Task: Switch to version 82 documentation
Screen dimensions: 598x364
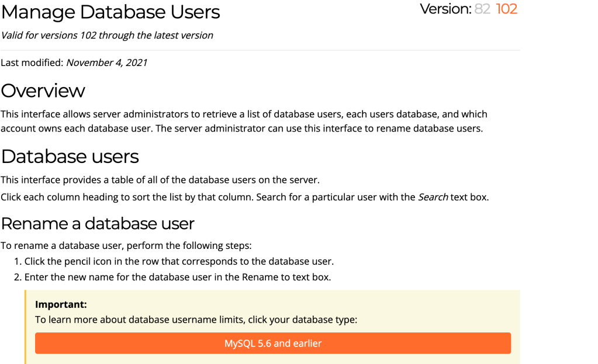Action: click(x=482, y=9)
